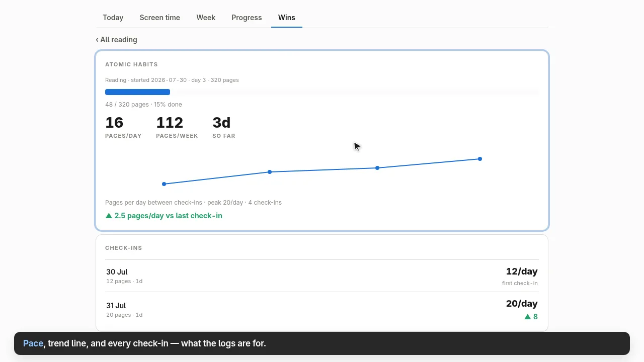Select the 30 Jul check-in row

tap(322, 276)
